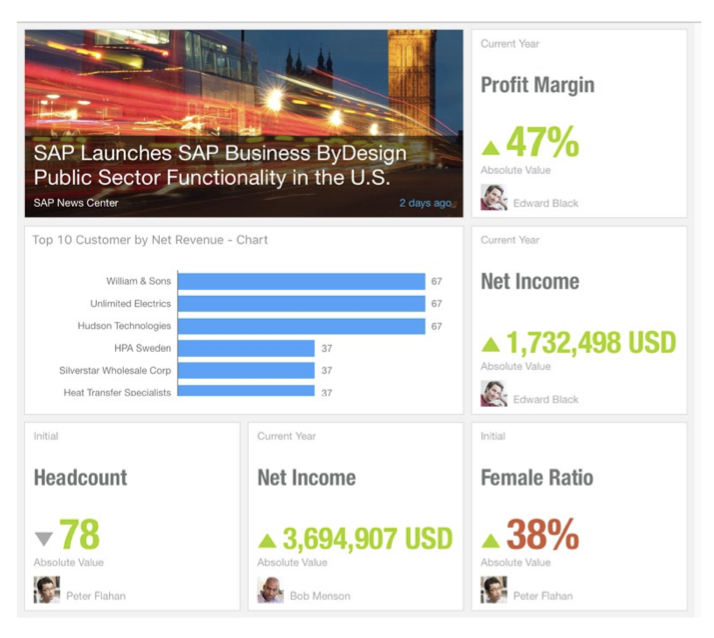Select the headcount value 78
This screenshot has height=638, width=714.
click(x=79, y=534)
